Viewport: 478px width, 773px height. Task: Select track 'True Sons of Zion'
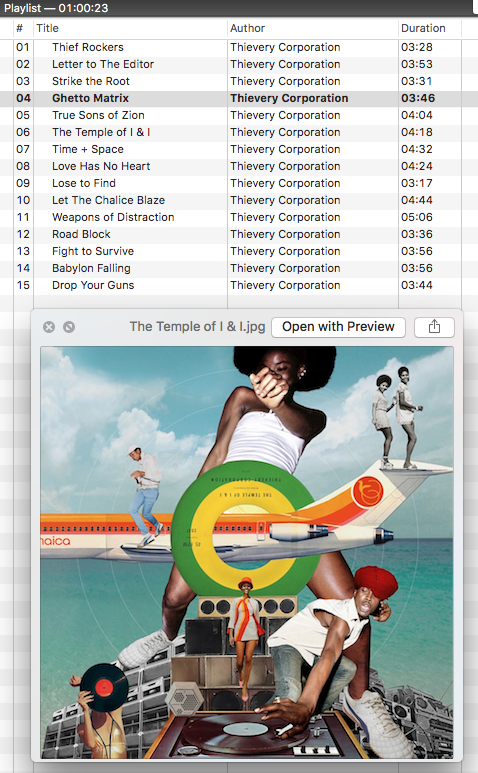coord(98,115)
